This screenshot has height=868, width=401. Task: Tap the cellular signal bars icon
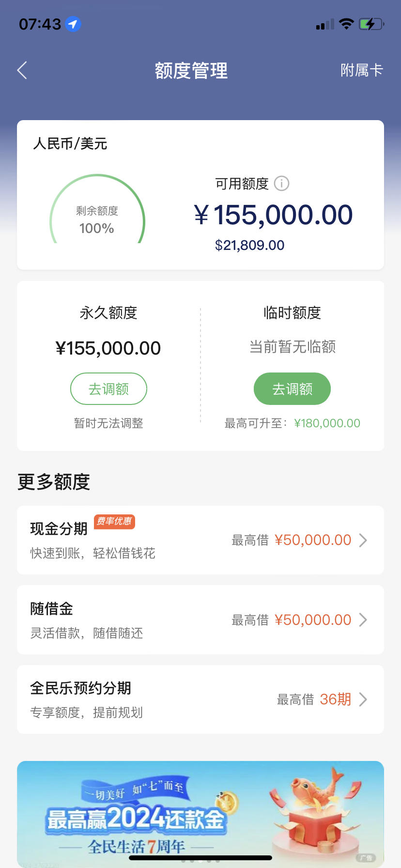(x=325, y=24)
